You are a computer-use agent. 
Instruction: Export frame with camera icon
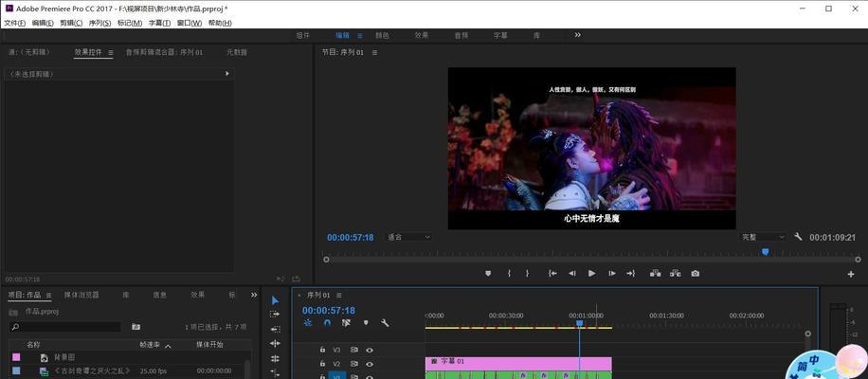click(x=696, y=273)
